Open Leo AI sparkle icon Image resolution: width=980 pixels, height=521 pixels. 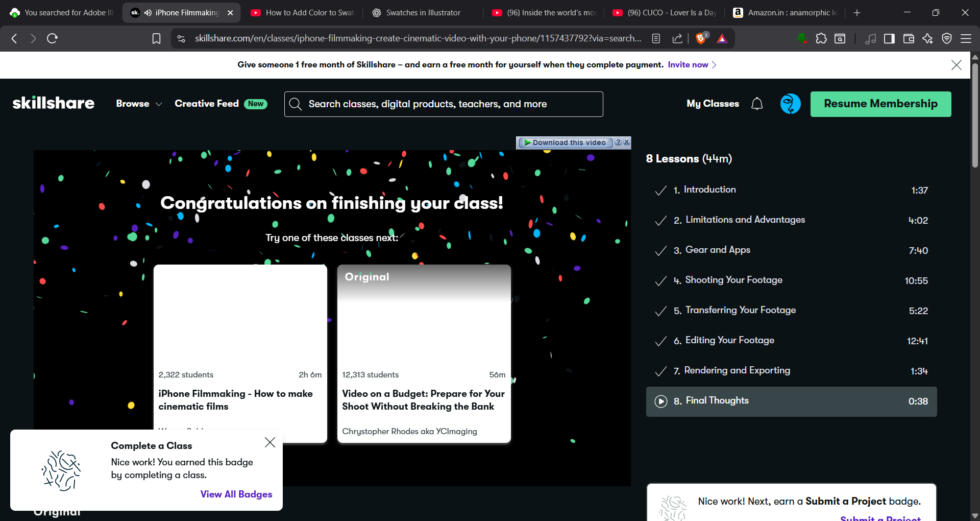(927, 38)
